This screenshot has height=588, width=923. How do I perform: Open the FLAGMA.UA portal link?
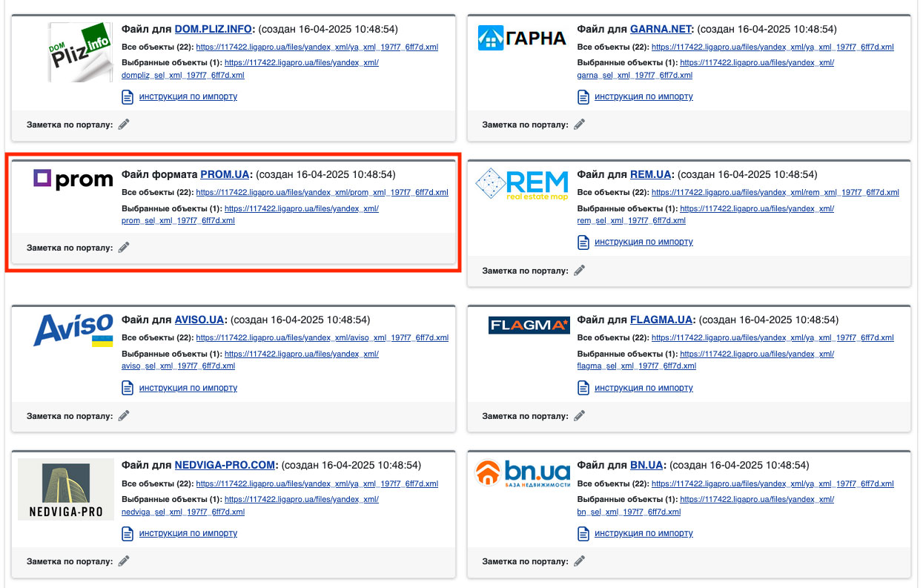tap(661, 320)
